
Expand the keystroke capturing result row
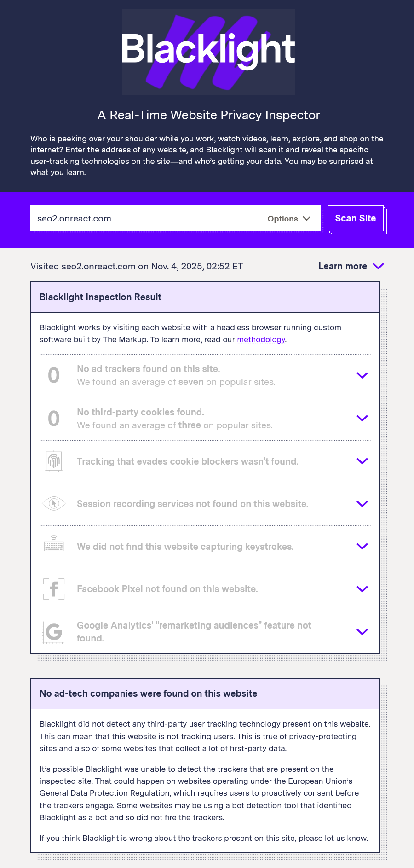362,546
